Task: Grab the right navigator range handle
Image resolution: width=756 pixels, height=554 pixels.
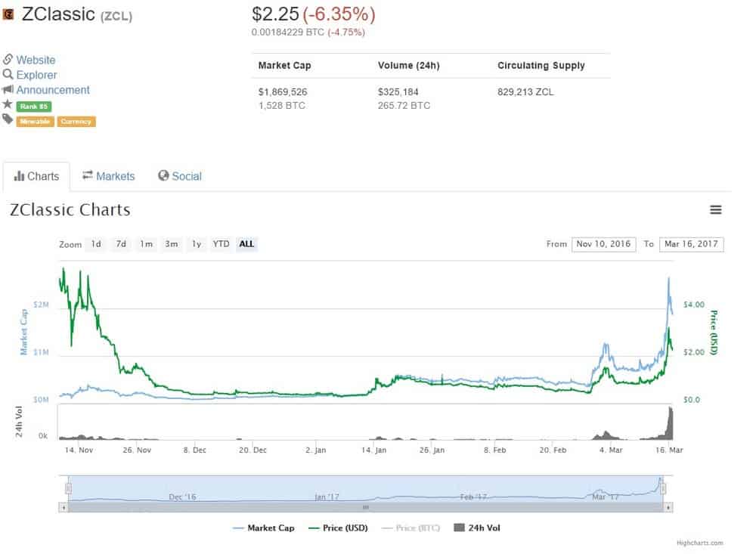Action: [663, 489]
